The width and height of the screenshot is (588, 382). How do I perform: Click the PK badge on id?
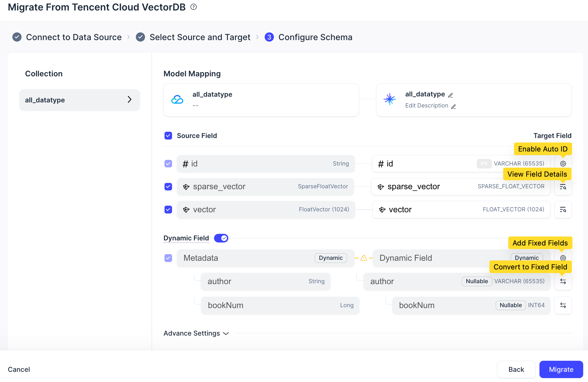(484, 164)
